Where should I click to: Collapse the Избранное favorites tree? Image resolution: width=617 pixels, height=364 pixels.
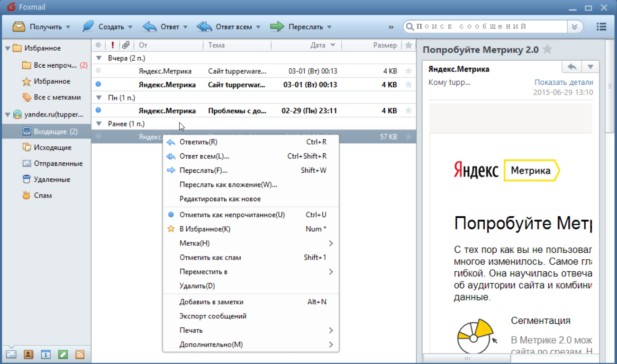(x=7, y=48)
